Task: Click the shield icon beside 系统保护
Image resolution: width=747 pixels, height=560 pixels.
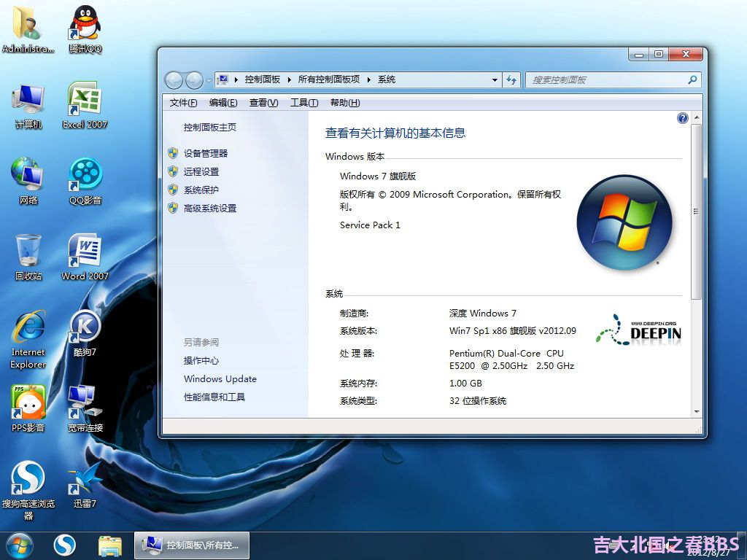Action: click(x=173, y=190)
